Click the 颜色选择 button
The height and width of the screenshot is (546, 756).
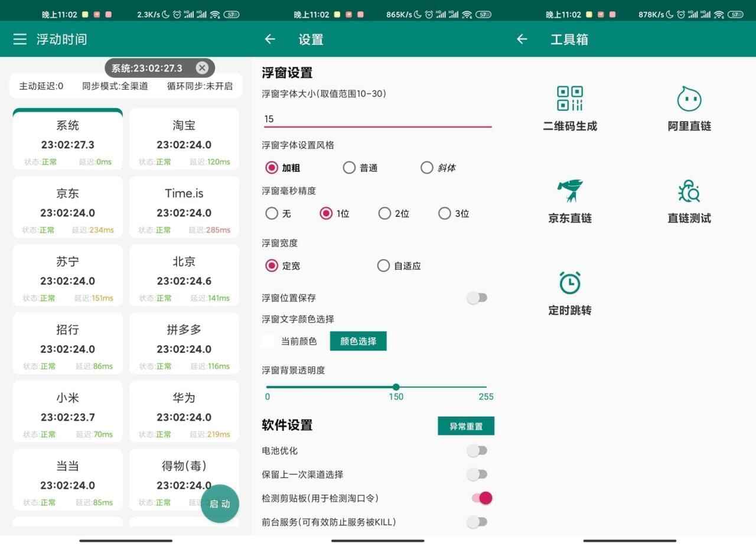click(358, 341)
